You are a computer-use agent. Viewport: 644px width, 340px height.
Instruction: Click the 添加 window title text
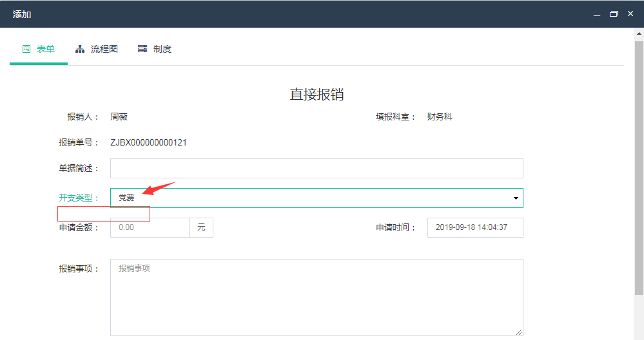(x=22, y=14)
